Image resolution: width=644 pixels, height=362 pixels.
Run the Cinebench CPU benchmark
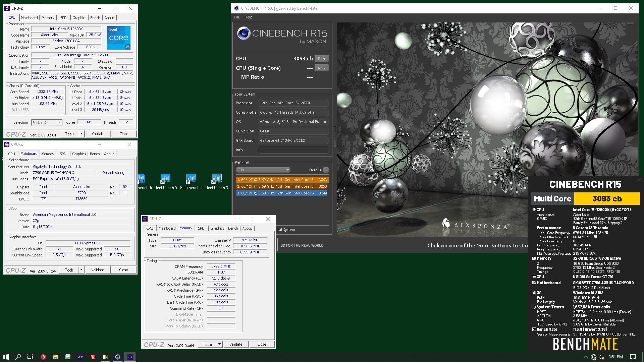[x=321, y=59]
